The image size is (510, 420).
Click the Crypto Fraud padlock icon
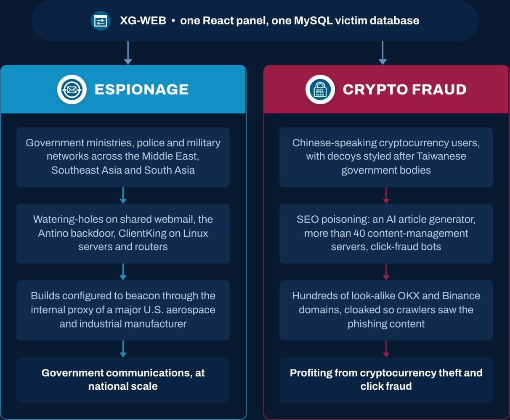point(320,90)
